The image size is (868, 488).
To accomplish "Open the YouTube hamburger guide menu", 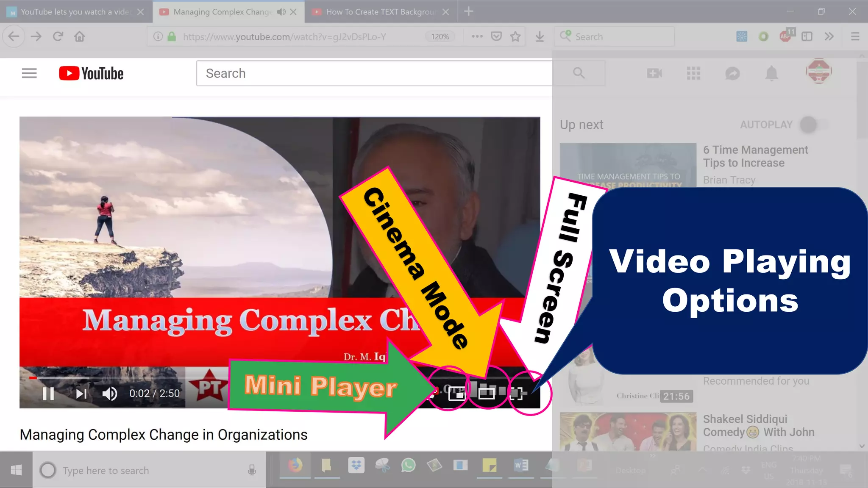I will pos(29,73).
